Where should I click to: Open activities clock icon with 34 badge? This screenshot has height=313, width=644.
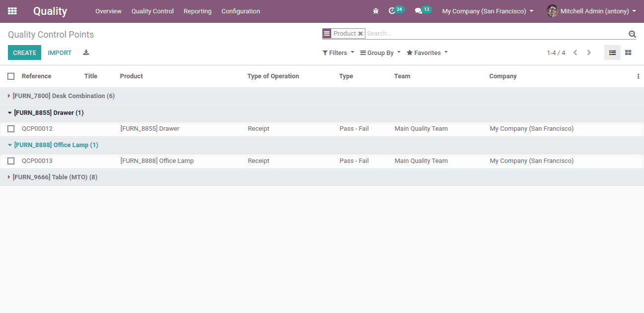[396, 10]
